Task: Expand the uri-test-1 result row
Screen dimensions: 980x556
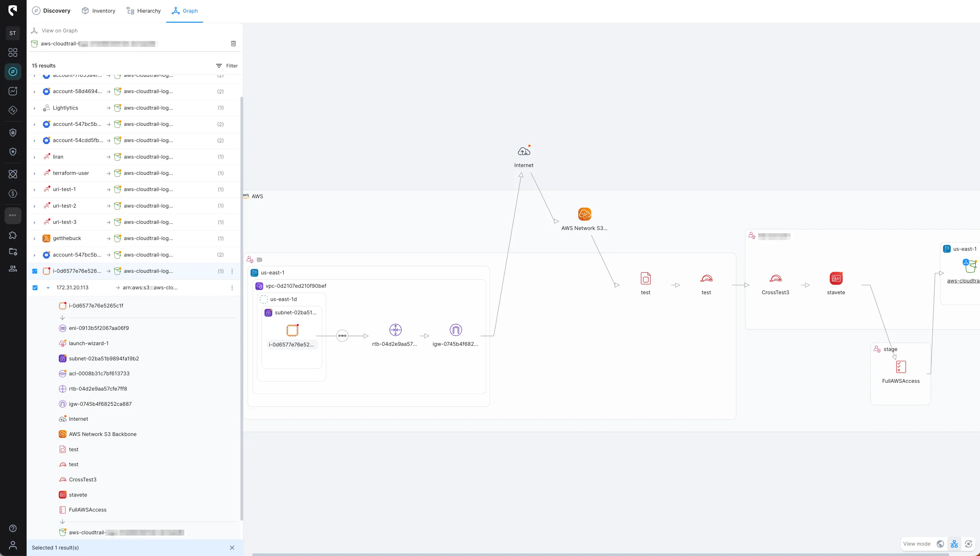Action: point(34,189)
